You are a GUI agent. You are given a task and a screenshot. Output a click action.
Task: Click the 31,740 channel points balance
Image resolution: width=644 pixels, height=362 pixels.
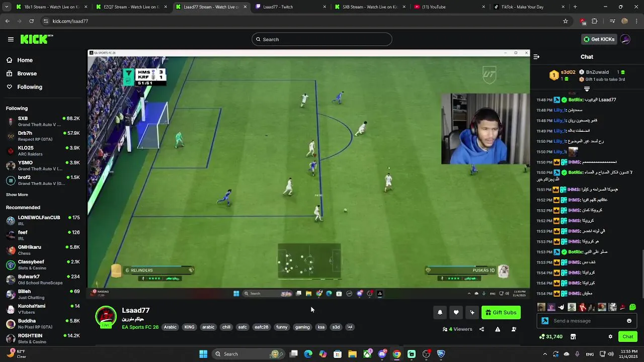click(550, 336)
